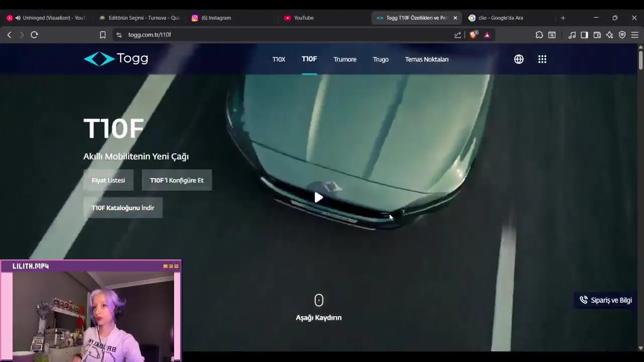
Task: Open the Brave Rewards triangle icon
Action: pos(487,35)
